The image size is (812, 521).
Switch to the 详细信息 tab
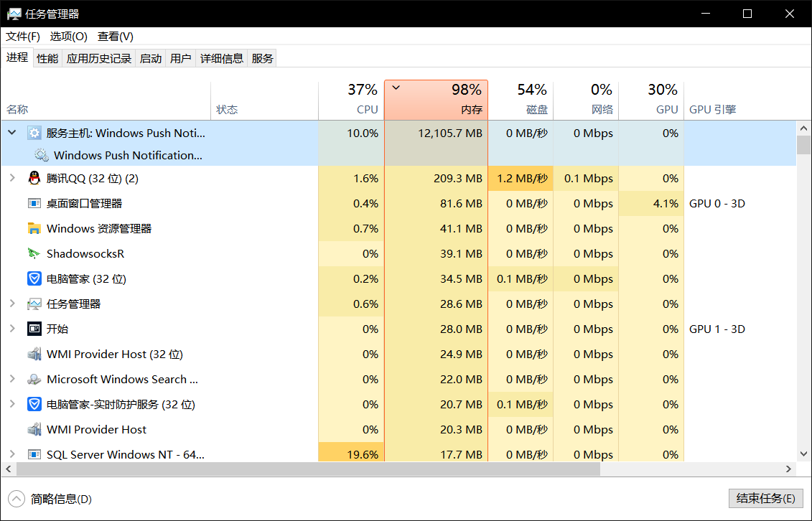click(222, 58)
